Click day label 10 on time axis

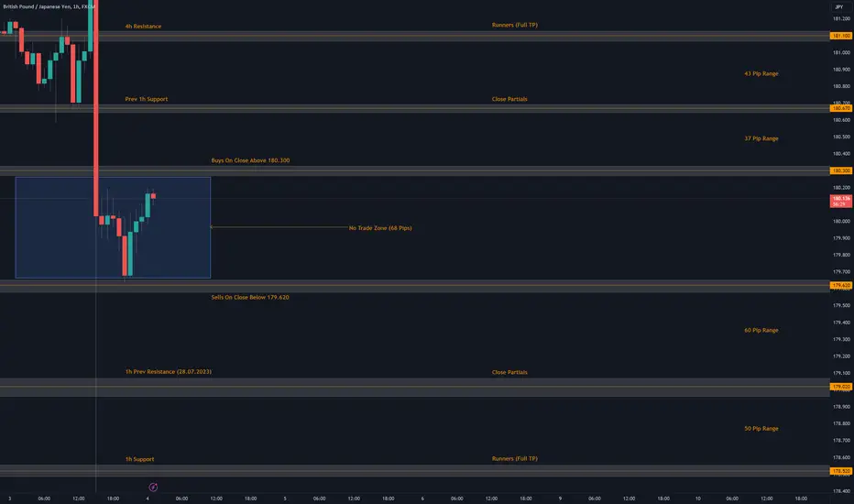(697, 498)
